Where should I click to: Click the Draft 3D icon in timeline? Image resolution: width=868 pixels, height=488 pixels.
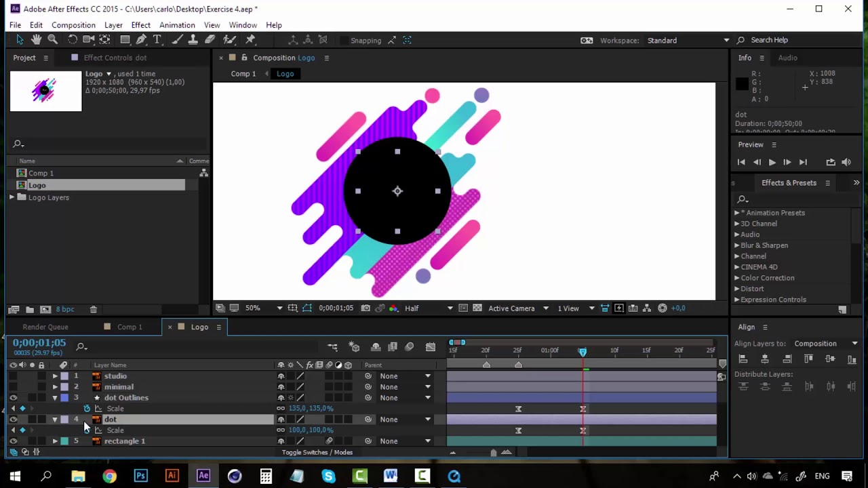point(354,347)
